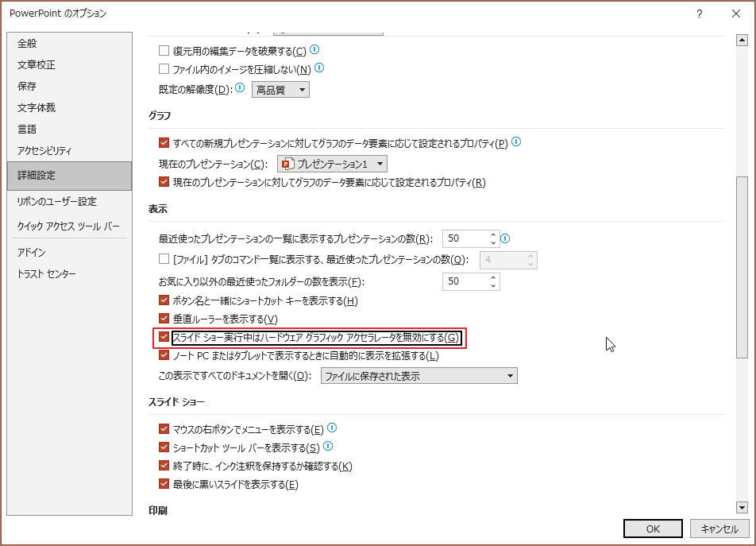Click the info icon beside ショートカット ツール バーを表示する

[x=328, y=446]
